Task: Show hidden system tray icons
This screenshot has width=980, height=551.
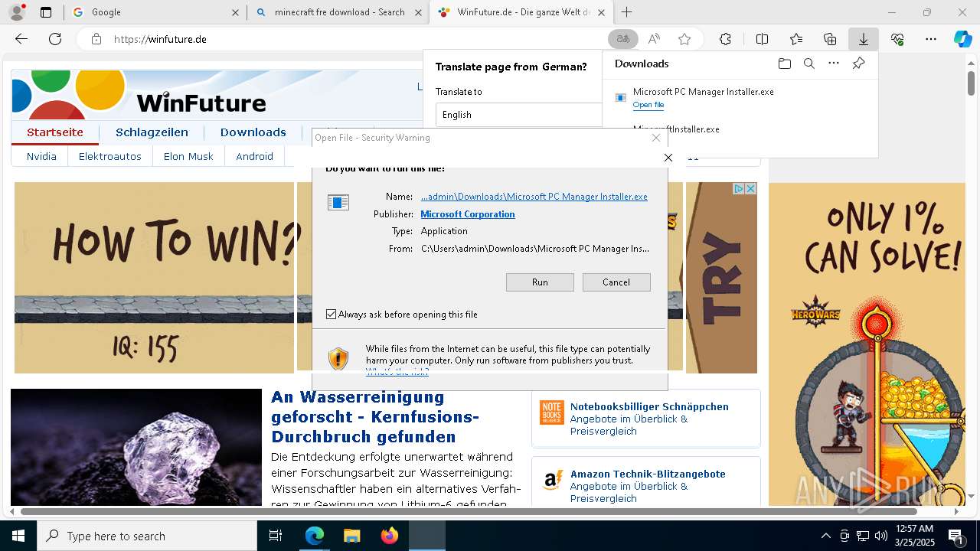Action: coord(825,536)
